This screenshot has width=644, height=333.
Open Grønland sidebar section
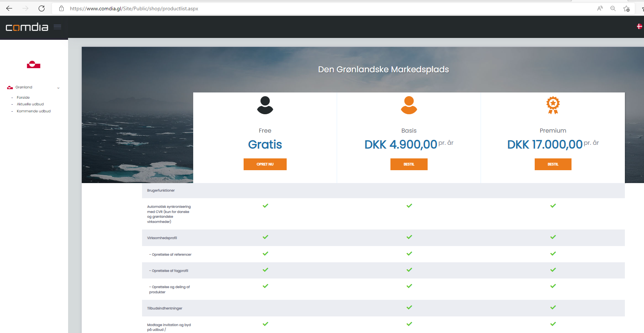(x=24, y=87)
